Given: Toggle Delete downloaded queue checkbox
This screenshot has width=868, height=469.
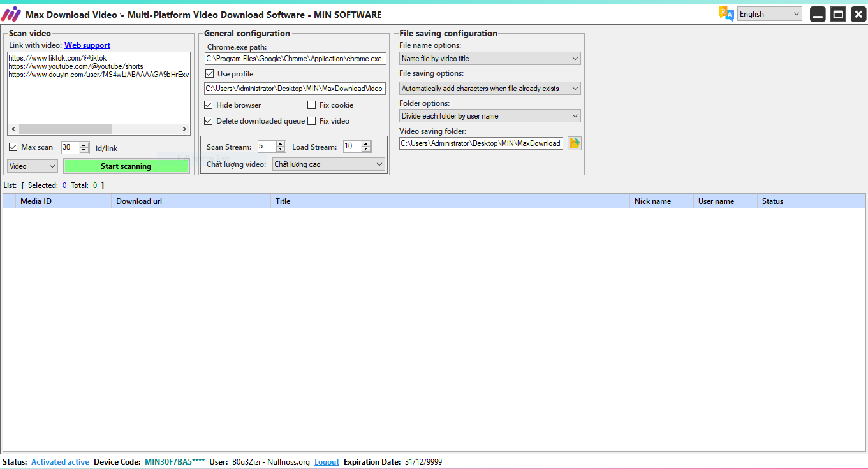Looking at the screenshot, I should coord(209,121).
